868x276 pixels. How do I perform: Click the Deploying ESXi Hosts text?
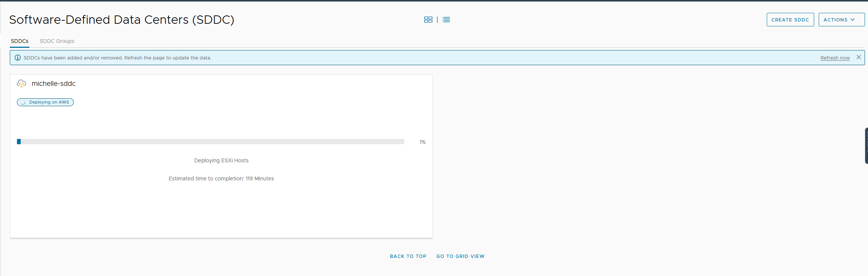click(x=221, y=160)
